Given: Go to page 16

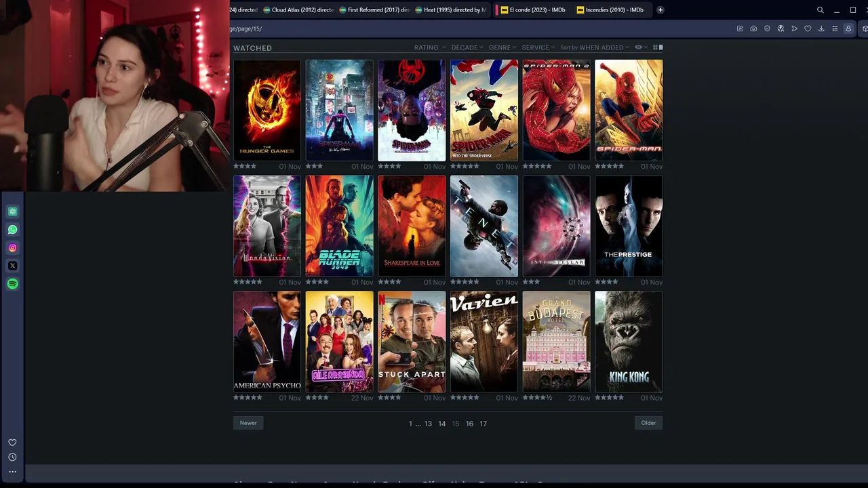Looking at the screenshot, I should point(469,424).
